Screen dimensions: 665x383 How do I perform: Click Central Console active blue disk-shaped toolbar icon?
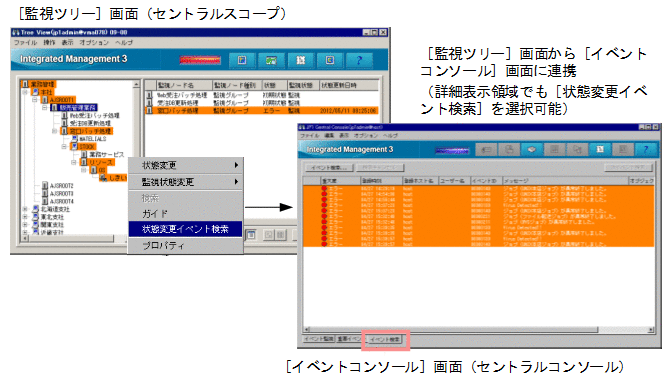pos(531,149)
